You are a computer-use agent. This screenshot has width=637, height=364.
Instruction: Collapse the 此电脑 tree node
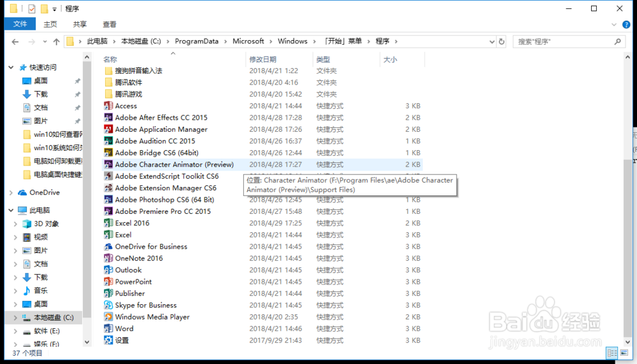click(x=11, y=210)
